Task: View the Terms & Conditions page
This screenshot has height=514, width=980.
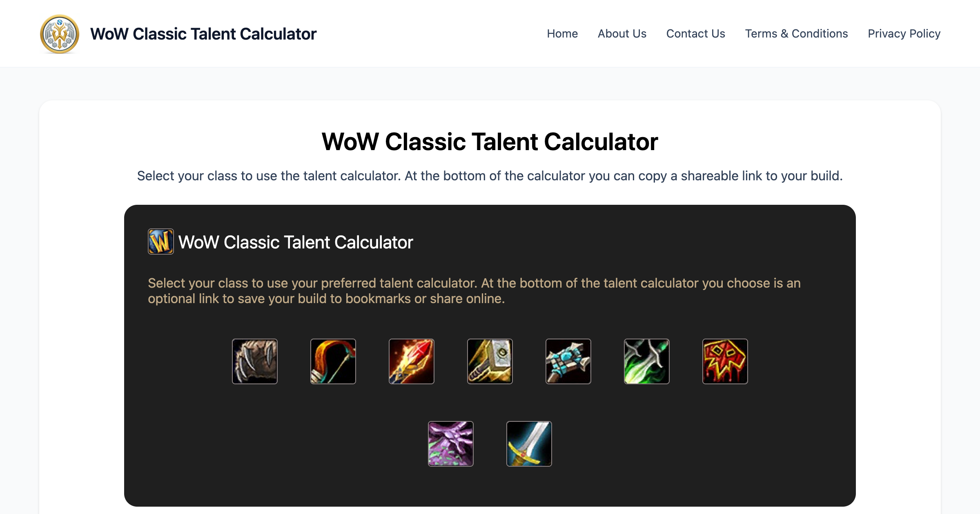Action: click(796, 33)
